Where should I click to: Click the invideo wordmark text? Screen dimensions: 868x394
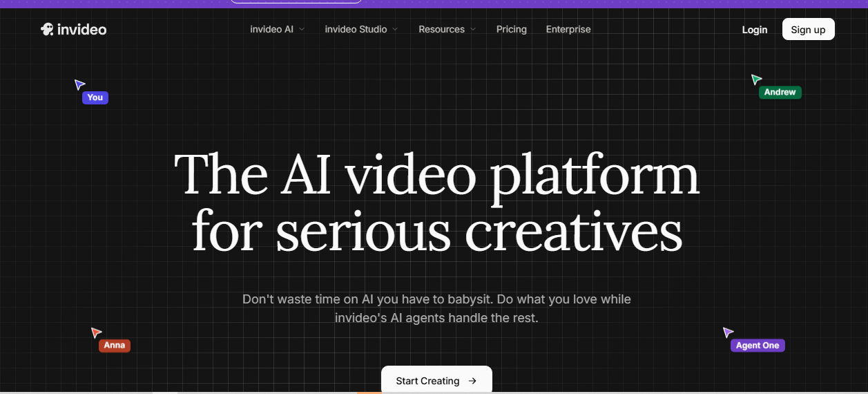point(82,29)
